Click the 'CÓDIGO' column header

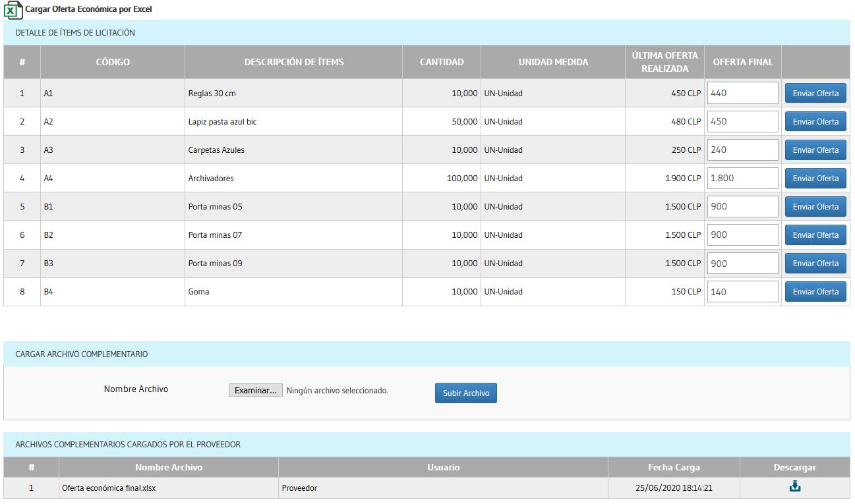(x=113, y=62)
